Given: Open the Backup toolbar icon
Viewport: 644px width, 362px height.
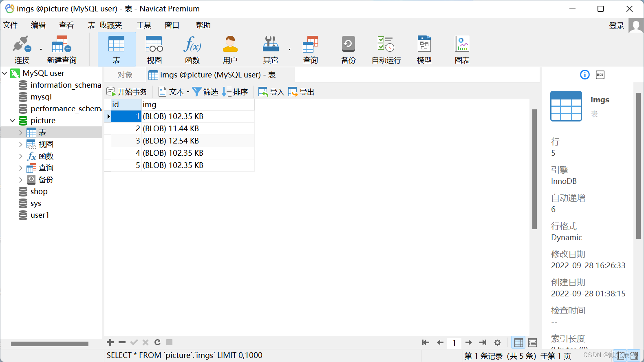Looking at the screenshot, I should 348,50.
